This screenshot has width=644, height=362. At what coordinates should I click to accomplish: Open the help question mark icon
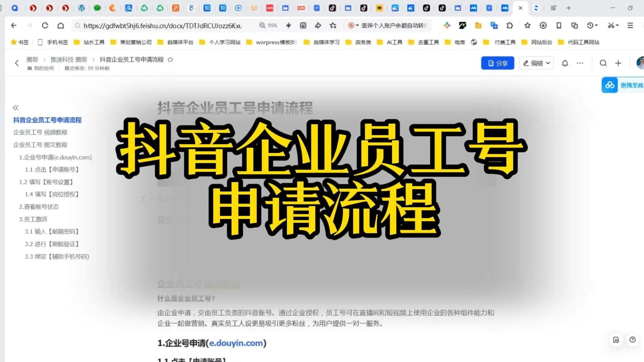click(633, 340)
